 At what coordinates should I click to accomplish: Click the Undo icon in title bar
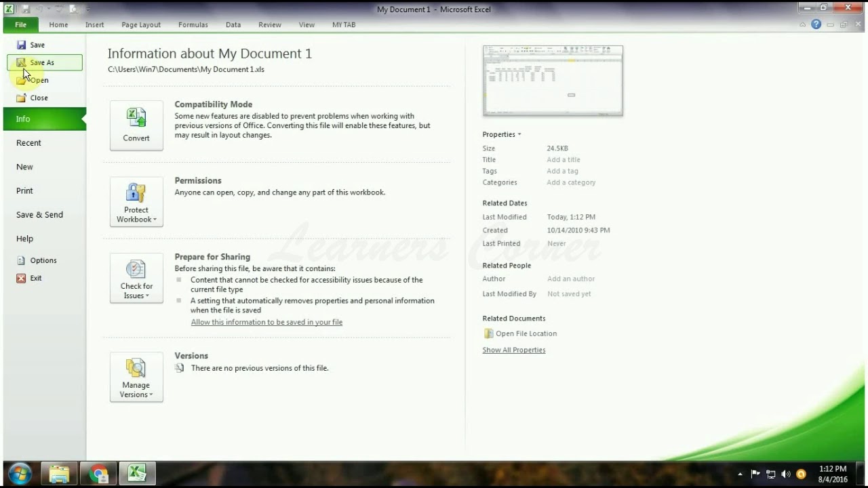click(x=41, y=9)
